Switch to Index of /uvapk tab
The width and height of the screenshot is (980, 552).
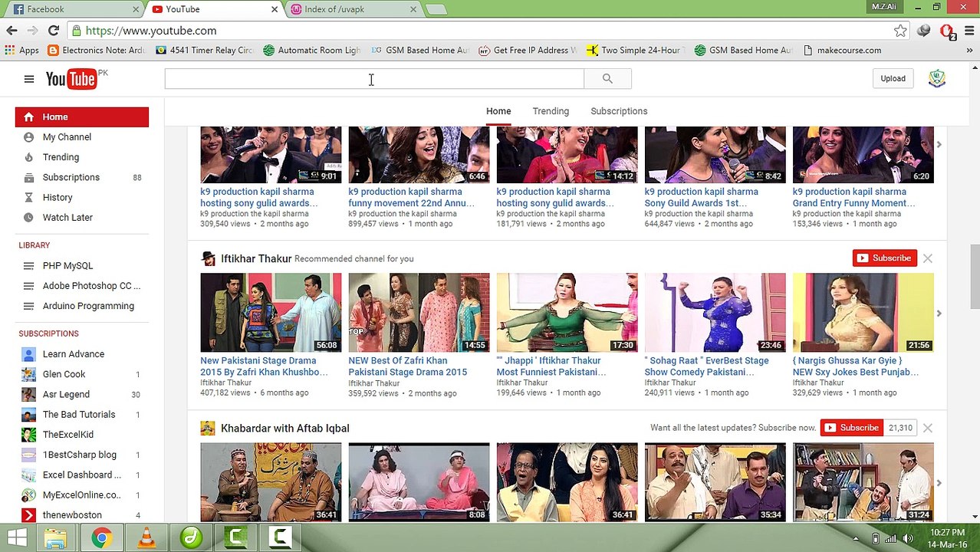point(354,9)
